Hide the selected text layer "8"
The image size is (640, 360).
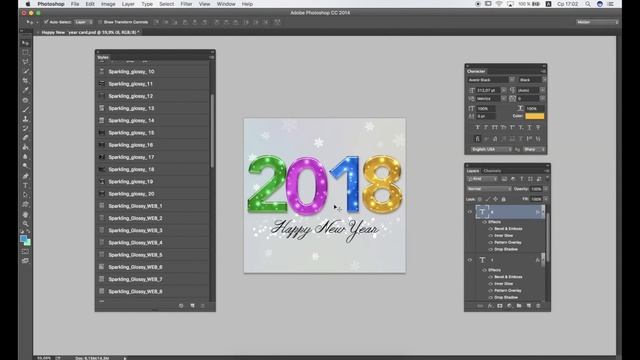[469, 212]
